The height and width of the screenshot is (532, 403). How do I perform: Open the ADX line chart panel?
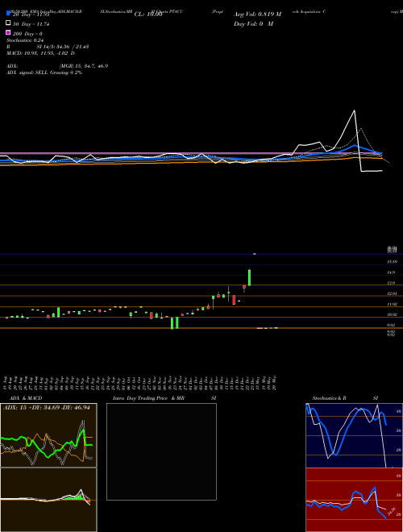(48, 435)
